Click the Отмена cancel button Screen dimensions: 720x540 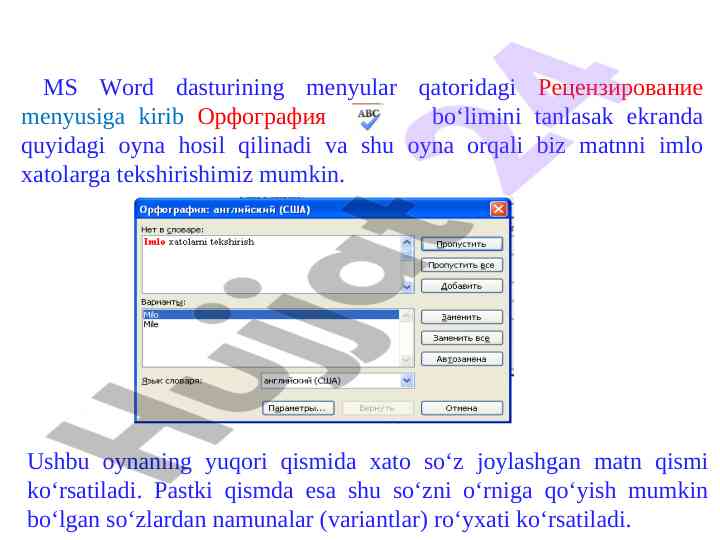(x=461, y=408)
